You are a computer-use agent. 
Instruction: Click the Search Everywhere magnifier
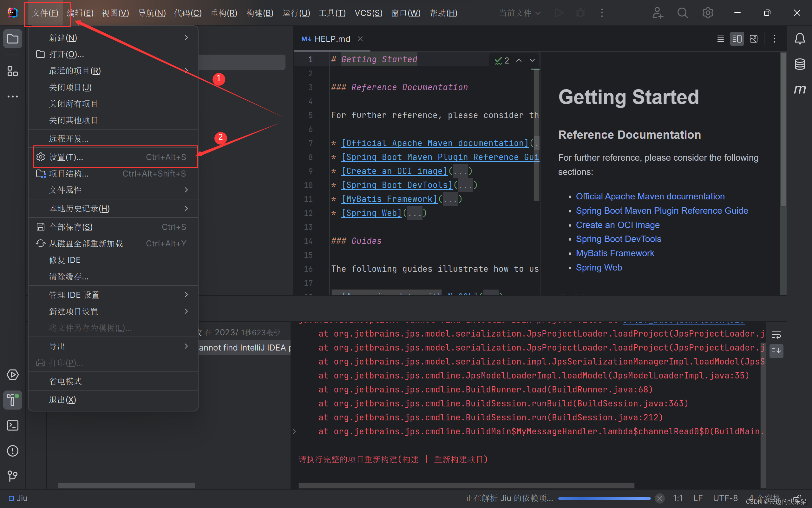683,13
